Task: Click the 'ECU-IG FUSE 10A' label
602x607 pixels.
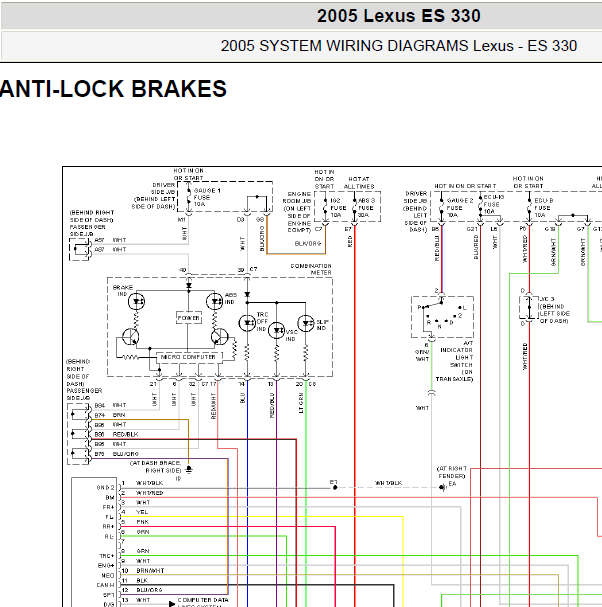Action: click(494, 204)
